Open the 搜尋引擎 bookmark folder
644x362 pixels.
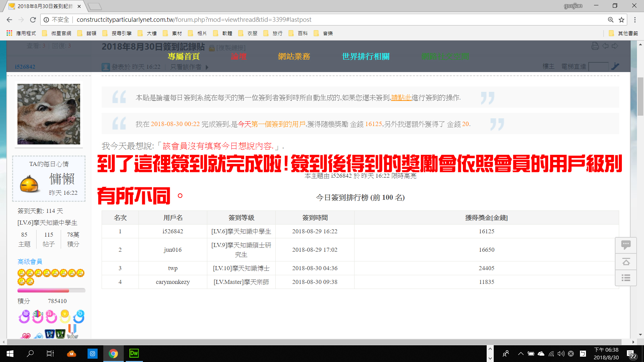[117, 33]
